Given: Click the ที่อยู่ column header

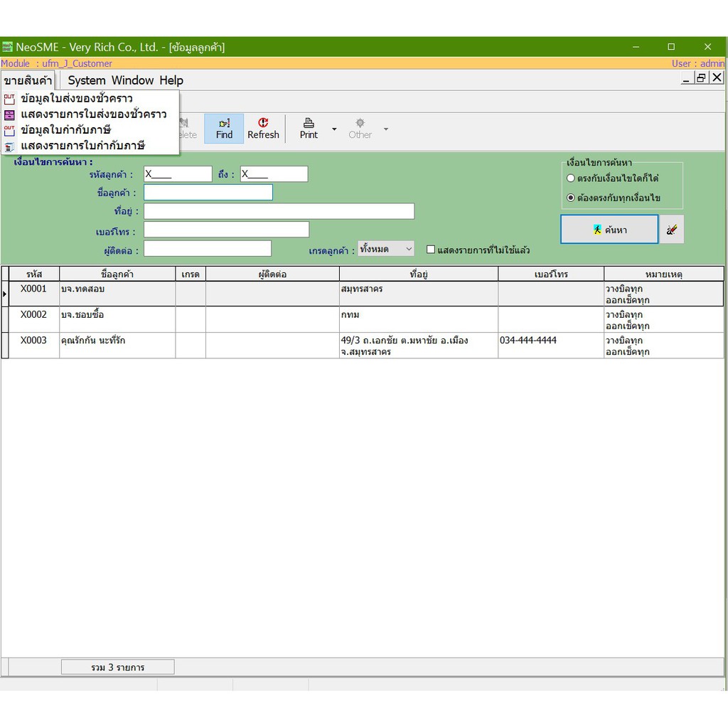Looking at the screenshot, I should click(418, 274).
